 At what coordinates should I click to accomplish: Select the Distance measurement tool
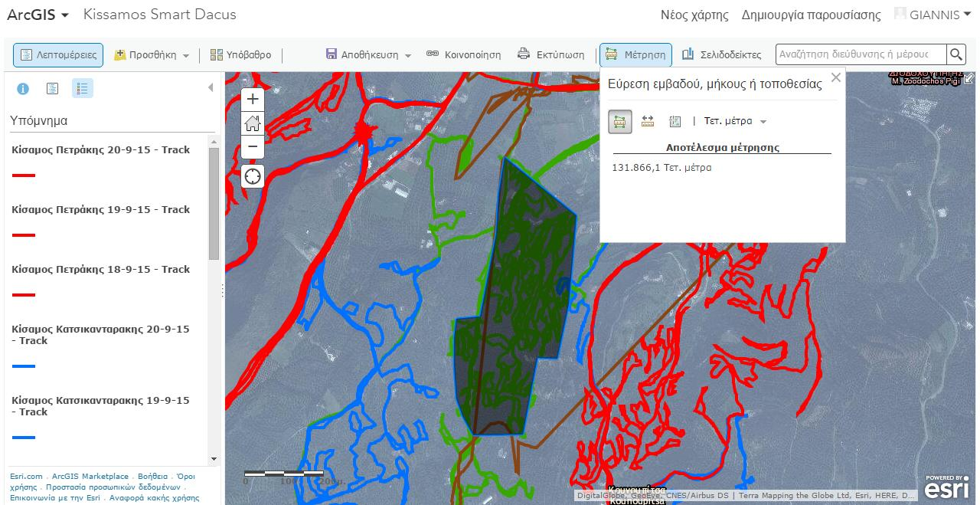(648, 121)
